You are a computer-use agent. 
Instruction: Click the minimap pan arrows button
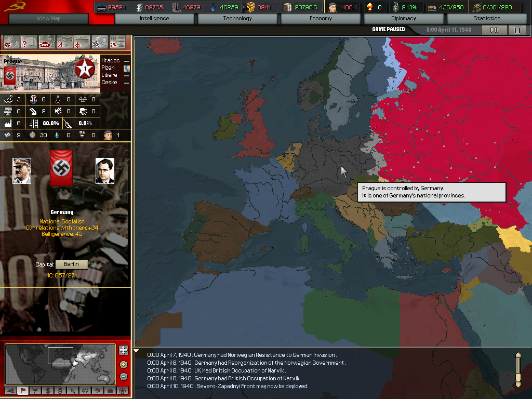coord(124,350)
